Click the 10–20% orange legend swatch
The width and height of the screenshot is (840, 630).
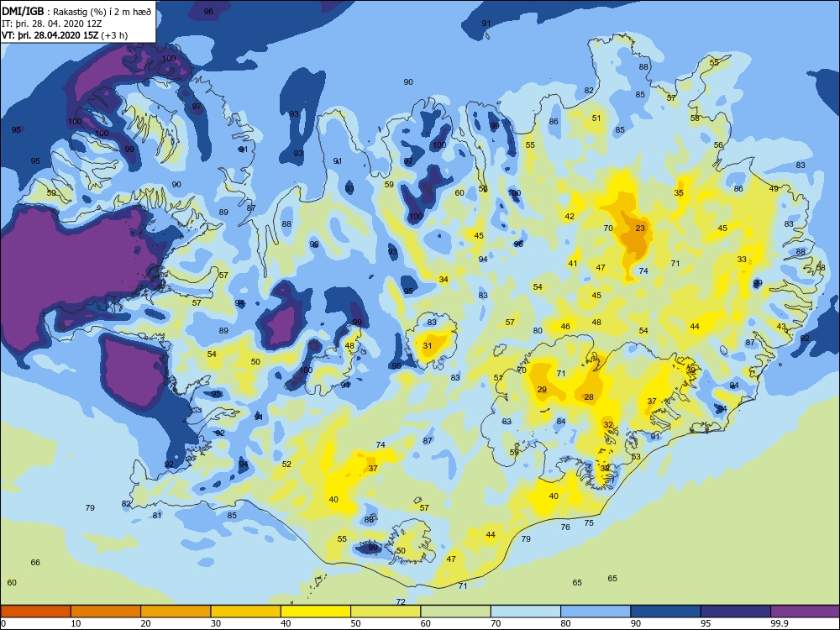pos(106,612)
